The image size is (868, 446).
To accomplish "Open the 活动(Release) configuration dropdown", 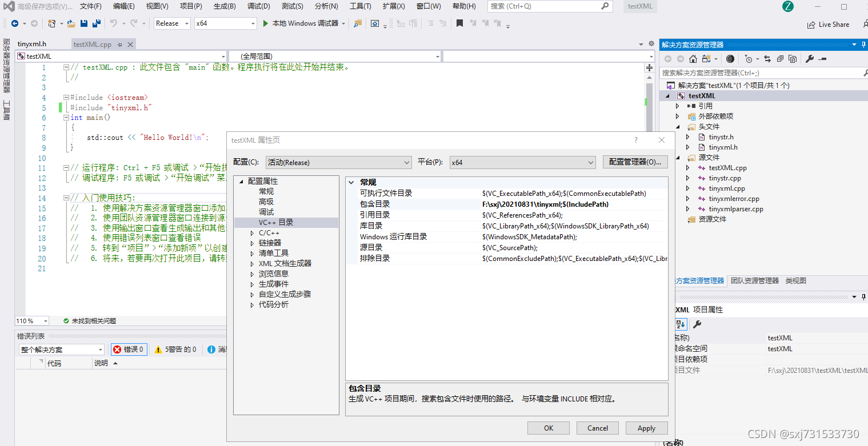I will tap(338, 162).
